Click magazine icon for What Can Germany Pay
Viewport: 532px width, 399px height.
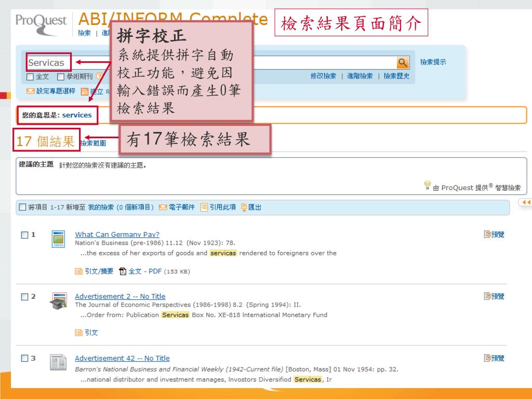pyautogui.click(x=58, y=239)
